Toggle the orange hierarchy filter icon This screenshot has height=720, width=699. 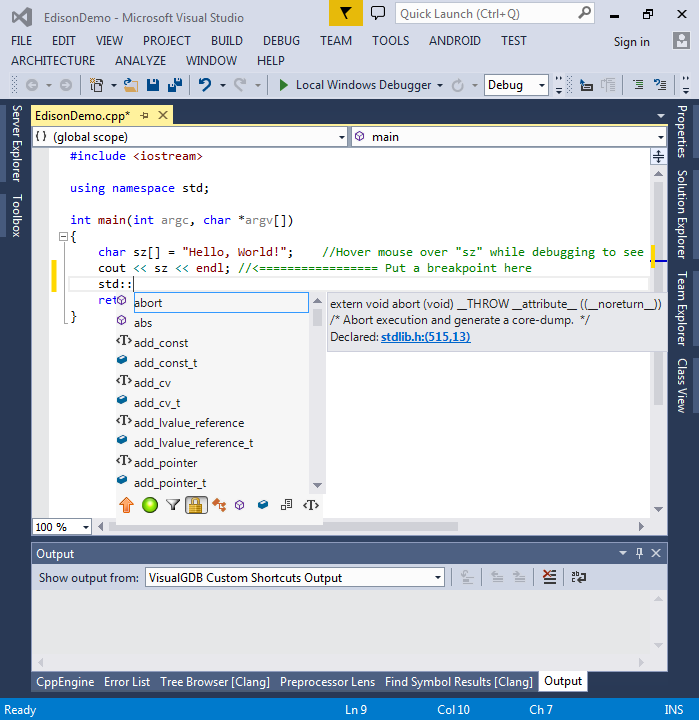pos(219,505)
